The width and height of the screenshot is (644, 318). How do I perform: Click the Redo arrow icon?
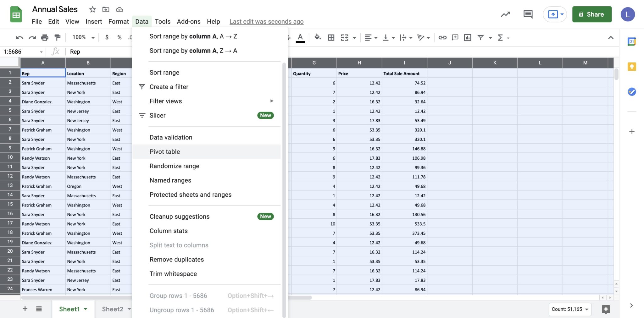click(x=32, y=38)
